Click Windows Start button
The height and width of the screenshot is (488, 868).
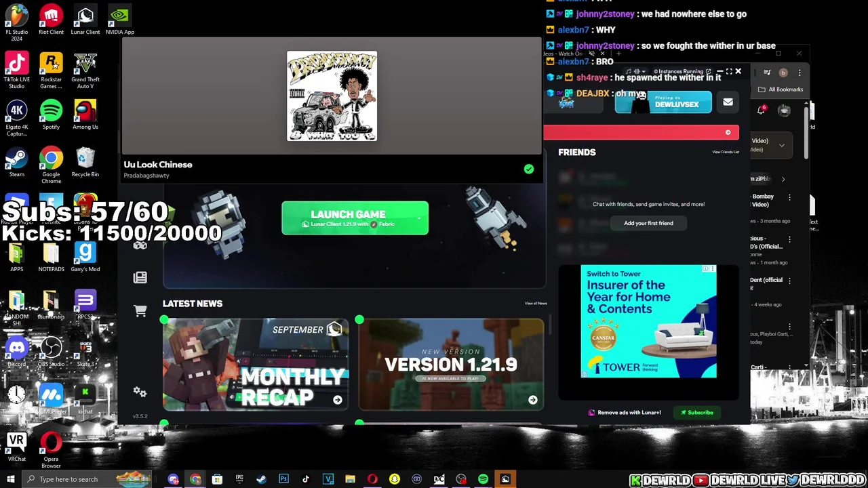[x=10, y=479]
